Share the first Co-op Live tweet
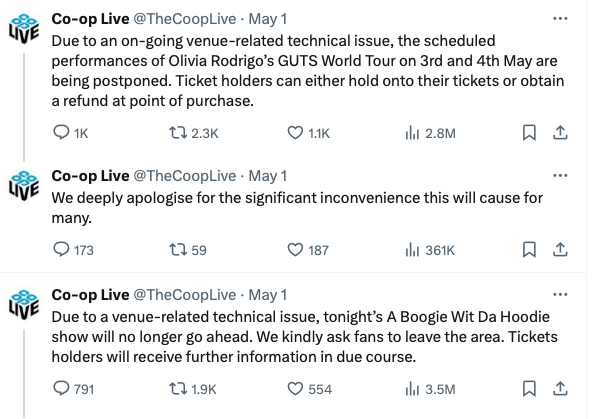 pos(560,133)
